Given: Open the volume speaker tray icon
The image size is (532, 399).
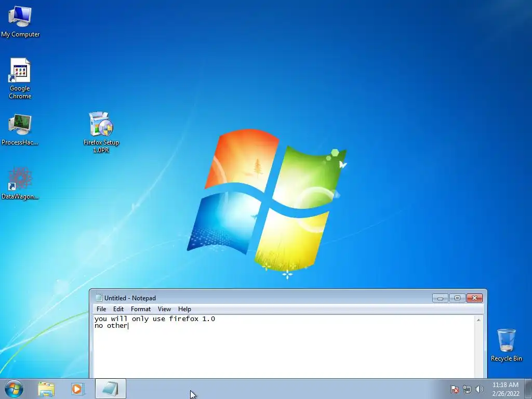Looking at the screenshot, I should pos(479,389).
